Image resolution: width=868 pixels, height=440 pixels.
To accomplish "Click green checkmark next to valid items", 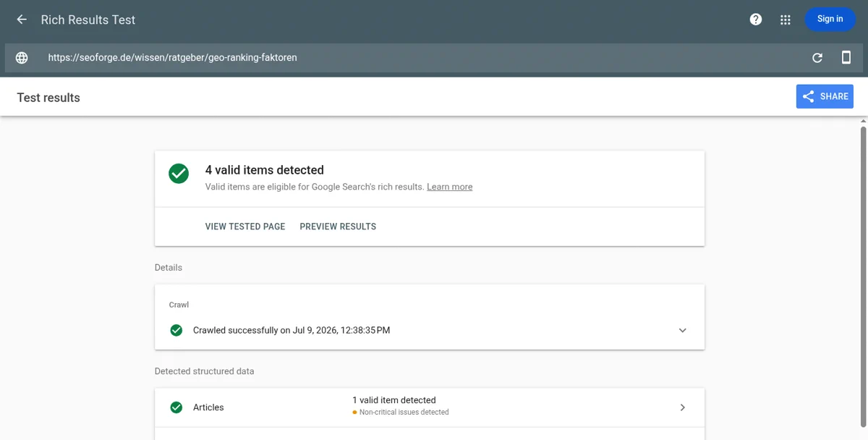I will pos(179,174).
